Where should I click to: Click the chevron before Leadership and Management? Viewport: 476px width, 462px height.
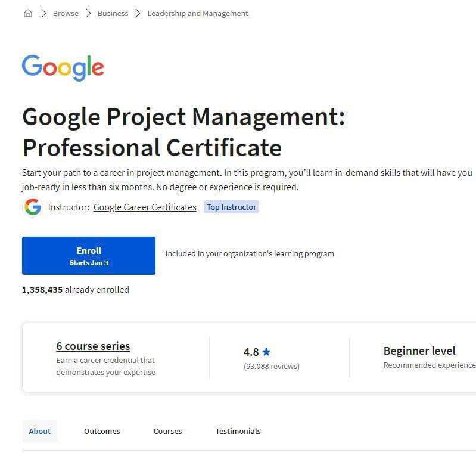coord(138,13)
